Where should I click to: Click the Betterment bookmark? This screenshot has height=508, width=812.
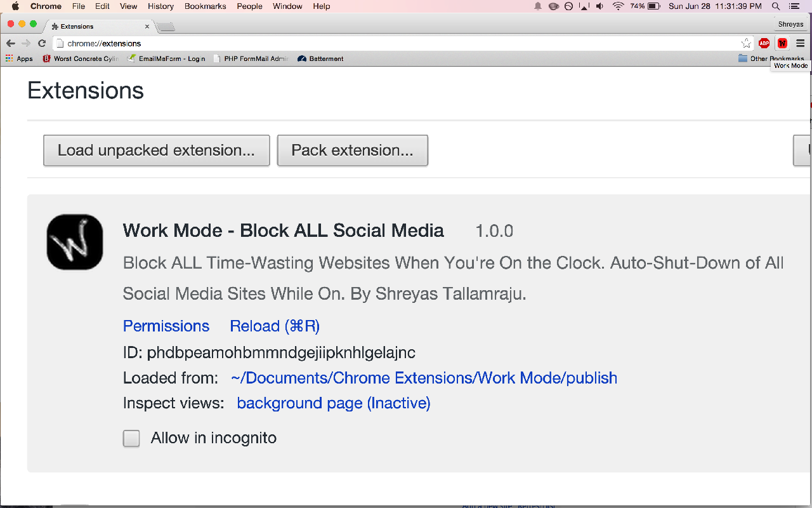320,58
